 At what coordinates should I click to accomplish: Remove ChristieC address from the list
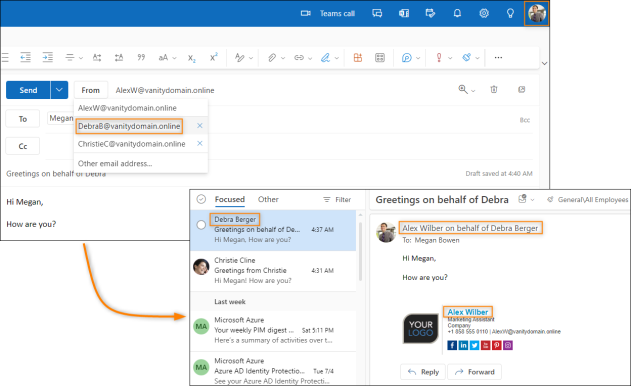pos(200,144)
